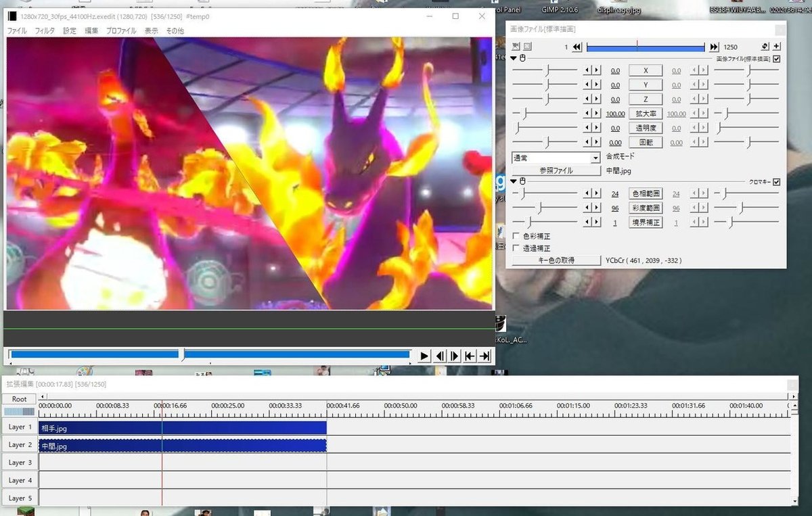Disable the 画像ファイル[標準描画] checkbox
The image size is (812, 516).
[x=776, y=59]
